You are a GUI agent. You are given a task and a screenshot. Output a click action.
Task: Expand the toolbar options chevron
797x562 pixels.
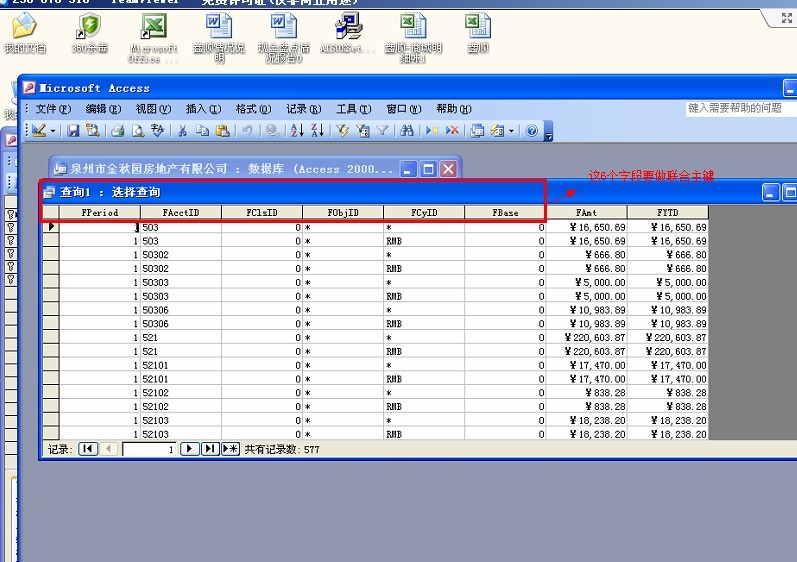click(x=548, y=131)
